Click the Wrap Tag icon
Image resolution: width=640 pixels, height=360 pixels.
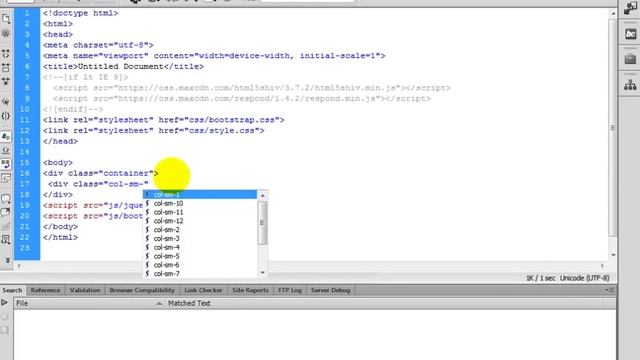pos(6,226)
